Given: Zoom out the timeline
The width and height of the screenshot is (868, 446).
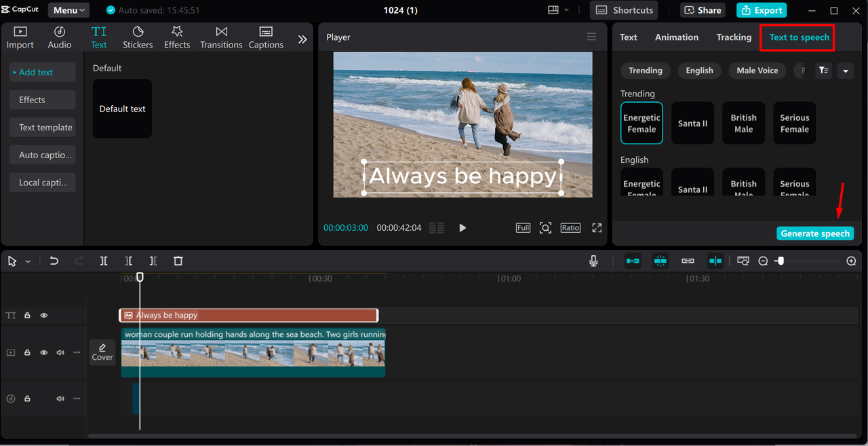Looking at the screenshot, I should pyautogui.click(x=763, y=261).
